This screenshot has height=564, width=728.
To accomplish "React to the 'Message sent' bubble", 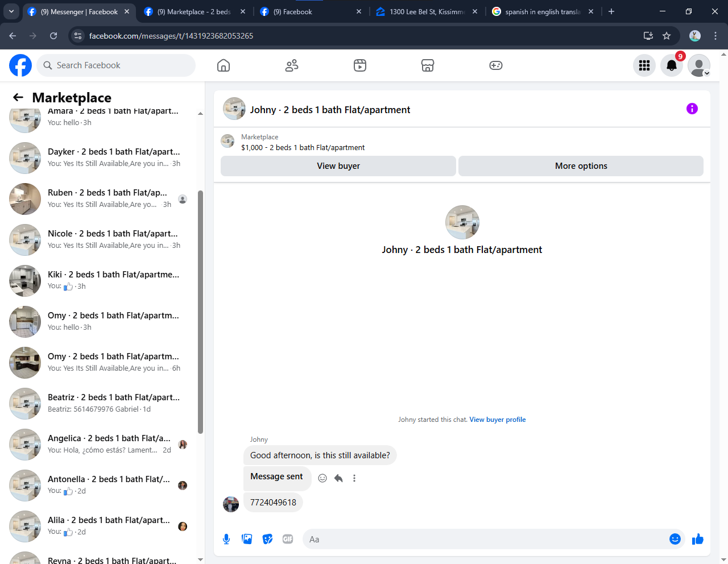I will coord(322,478).
